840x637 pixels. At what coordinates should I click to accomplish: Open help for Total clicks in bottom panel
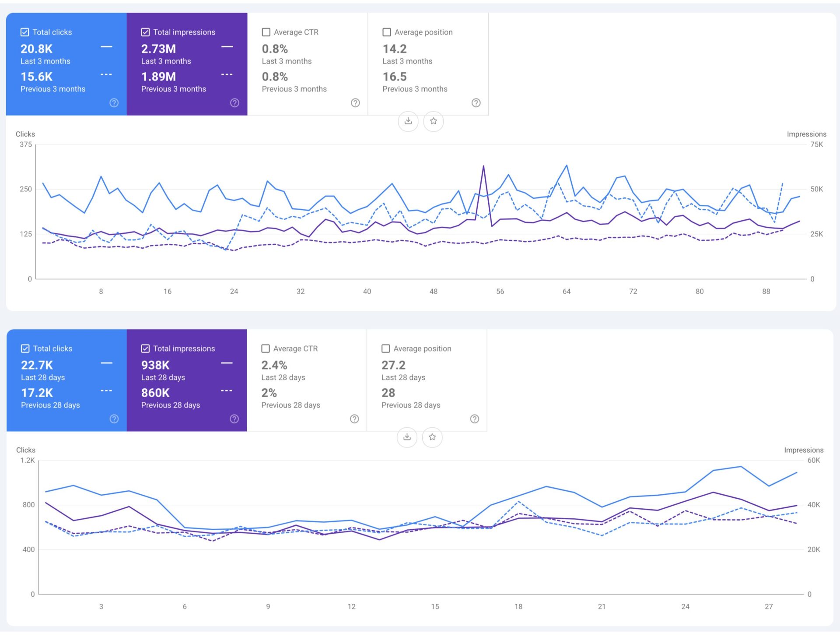[x=114, y=419]
